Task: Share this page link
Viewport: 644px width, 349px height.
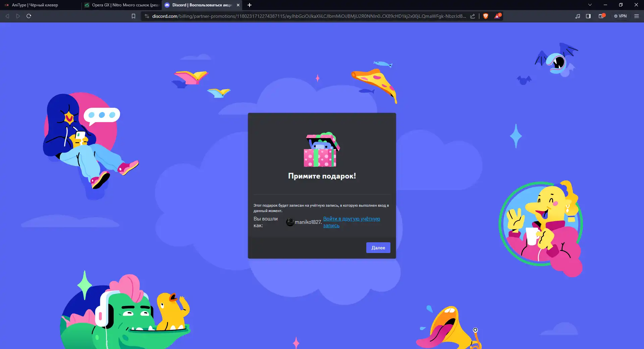Action: coord(473,16)
